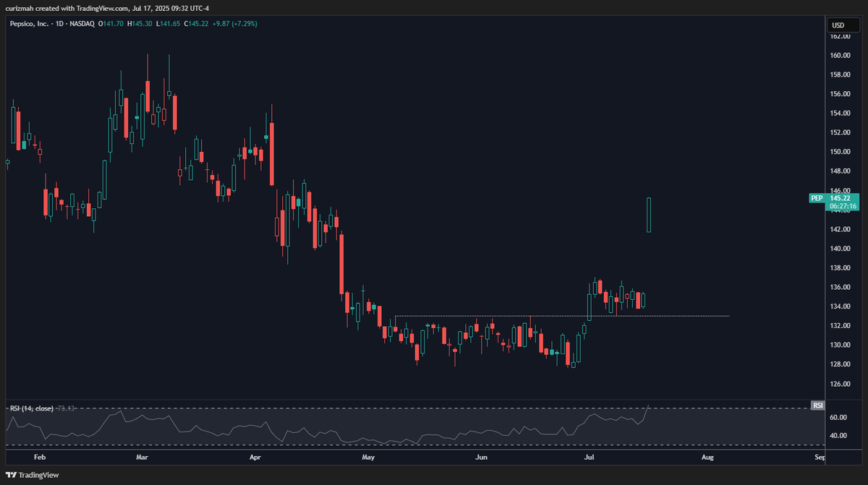Click the 134.00 price axis label

[x=840, y=306]
